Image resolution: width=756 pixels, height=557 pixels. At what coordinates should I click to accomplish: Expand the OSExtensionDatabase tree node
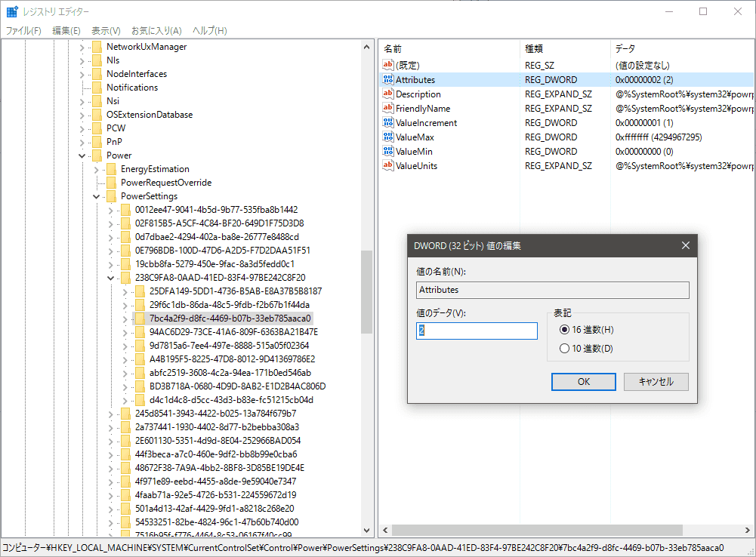82,115
